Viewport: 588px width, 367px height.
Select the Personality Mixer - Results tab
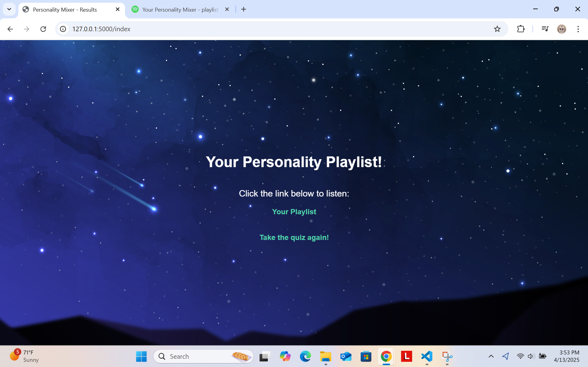click(x=64, y=9)
